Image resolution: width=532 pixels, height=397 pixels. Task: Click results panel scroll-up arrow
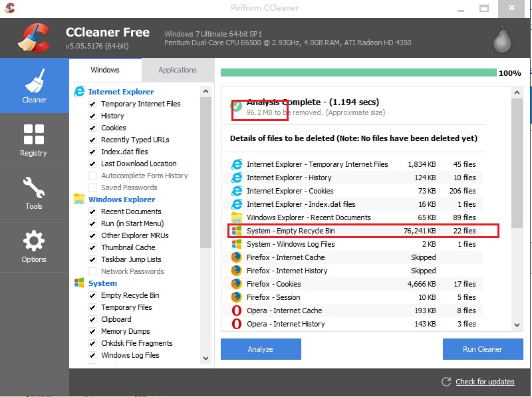pos(517,92)
